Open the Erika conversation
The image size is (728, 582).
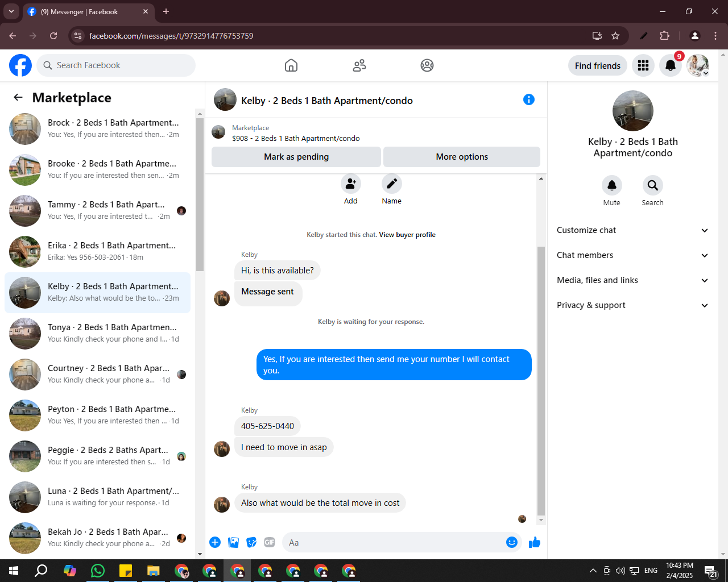tap(97, 252)
